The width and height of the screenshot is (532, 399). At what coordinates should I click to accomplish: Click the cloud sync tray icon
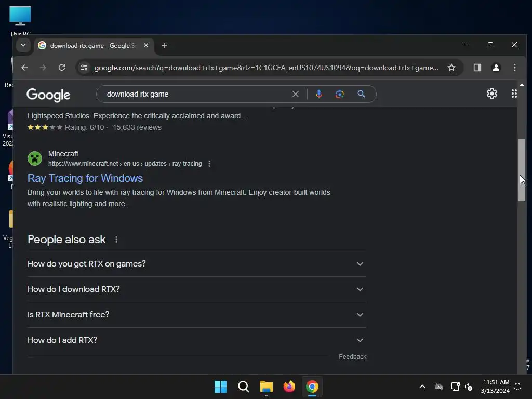click(439, 387)
